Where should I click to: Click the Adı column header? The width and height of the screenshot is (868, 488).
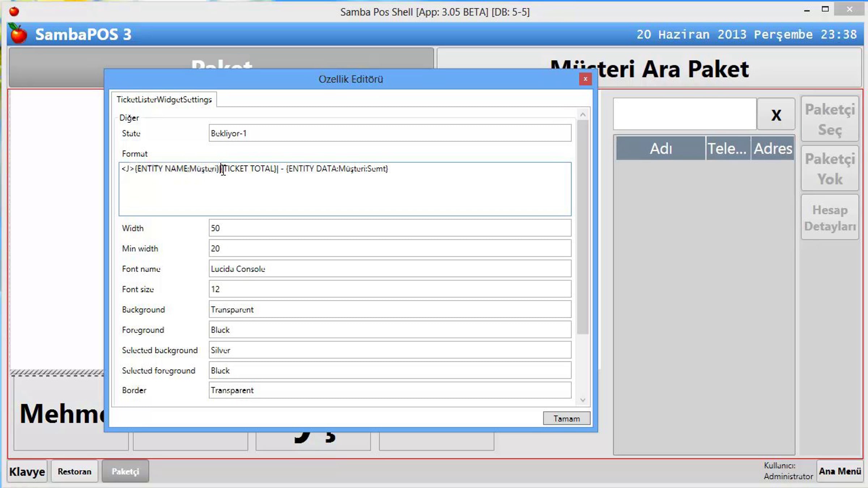pos(661,148)
